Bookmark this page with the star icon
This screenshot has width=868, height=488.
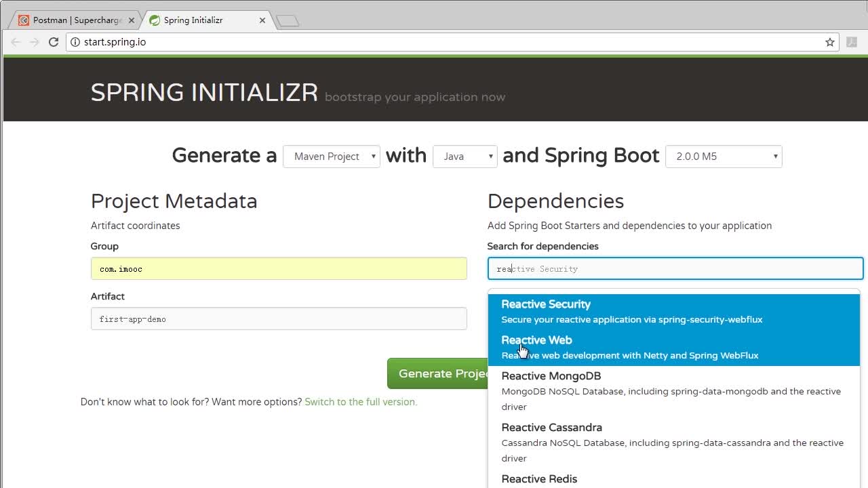(x=830, y=42)
